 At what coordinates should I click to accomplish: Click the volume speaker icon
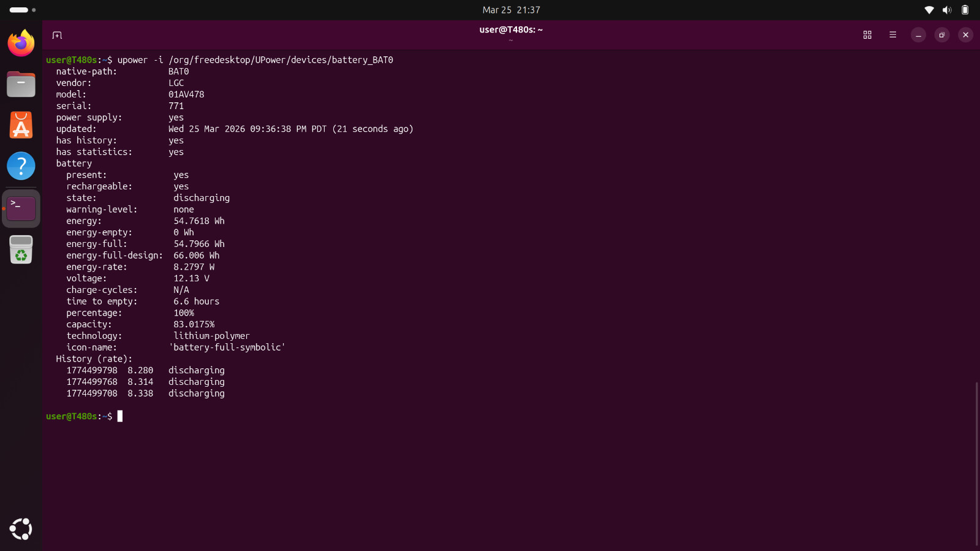pyautogui.click(x=947, y=10)
